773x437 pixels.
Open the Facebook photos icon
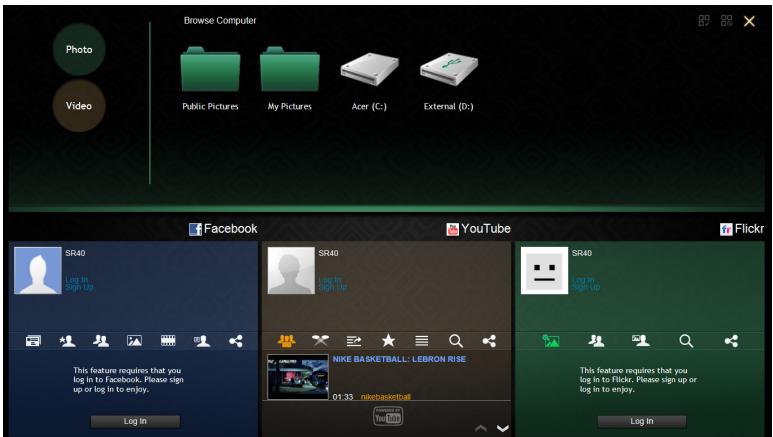pyautogui.click(x=134, y=341)
